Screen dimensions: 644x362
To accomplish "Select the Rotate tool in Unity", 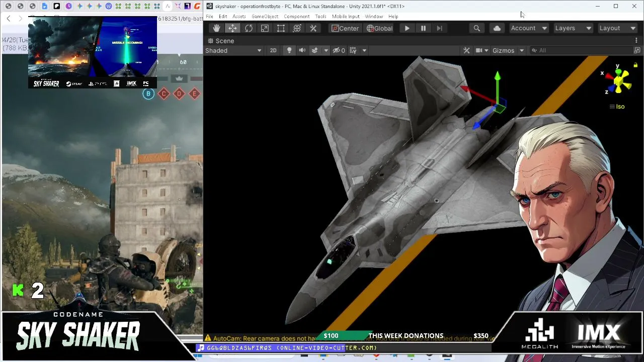I will click(249, 28).
